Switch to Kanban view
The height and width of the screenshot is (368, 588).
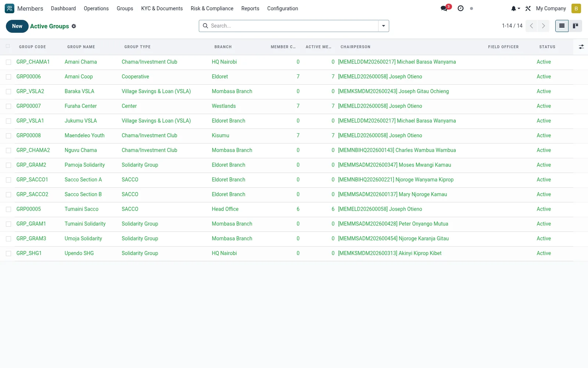pos(576,26)
